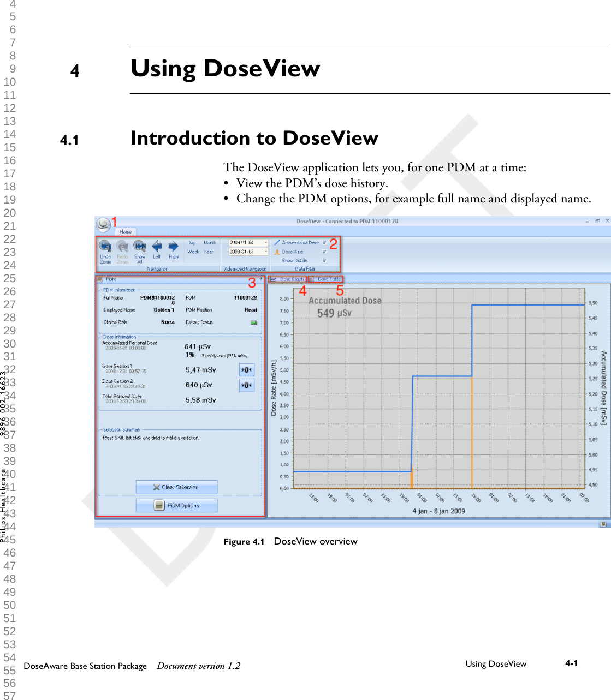The width and height of the screenshot is (611, 700).
Task: Click the Clear Selection button
Action: tap(177, 487)
